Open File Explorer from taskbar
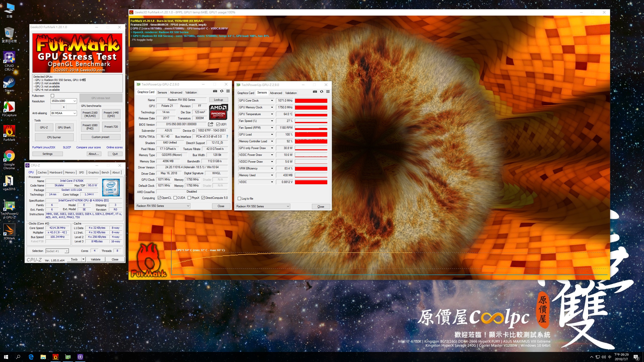This screenshot has width=644, height=362. pos(43,357)
